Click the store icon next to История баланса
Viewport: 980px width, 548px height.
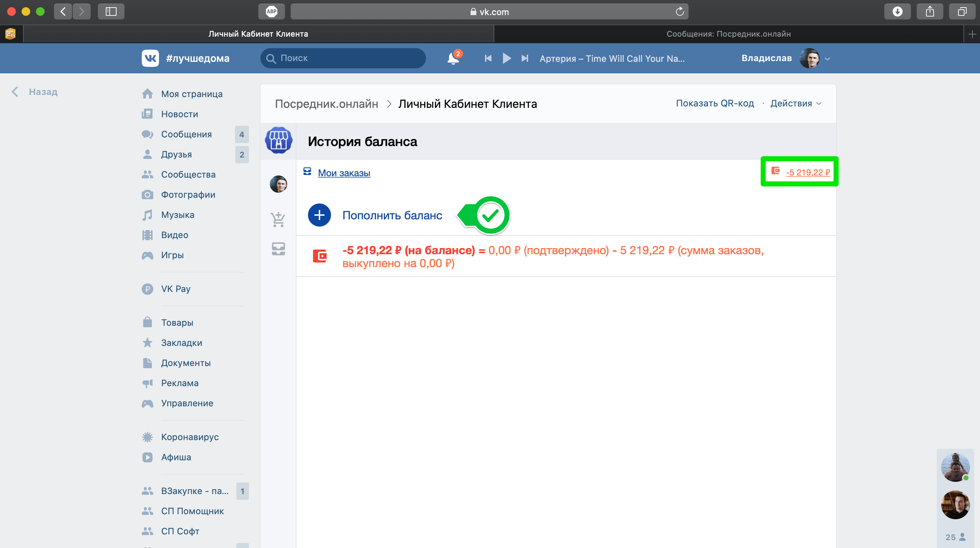click(278, 140)
